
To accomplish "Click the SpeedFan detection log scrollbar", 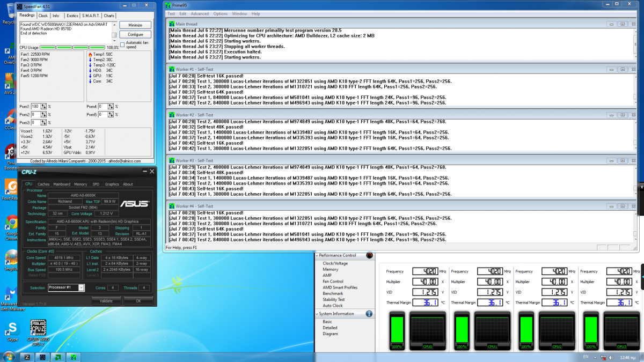I will click(x=114, y=32).
